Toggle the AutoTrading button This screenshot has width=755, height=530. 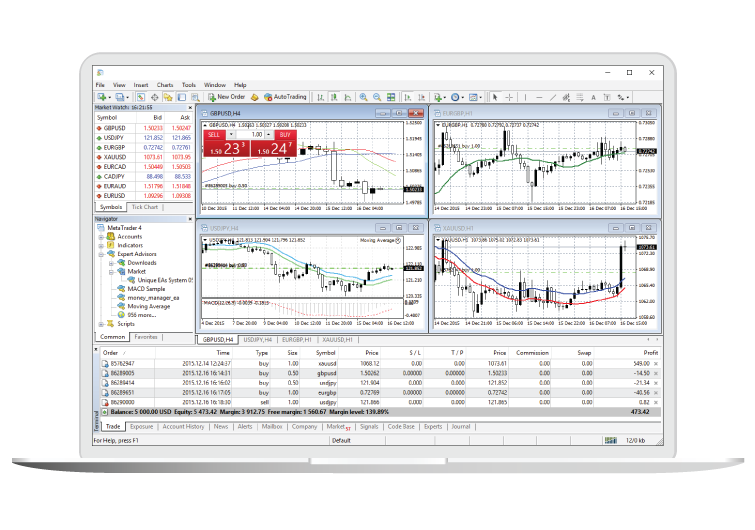pos(285,97)
